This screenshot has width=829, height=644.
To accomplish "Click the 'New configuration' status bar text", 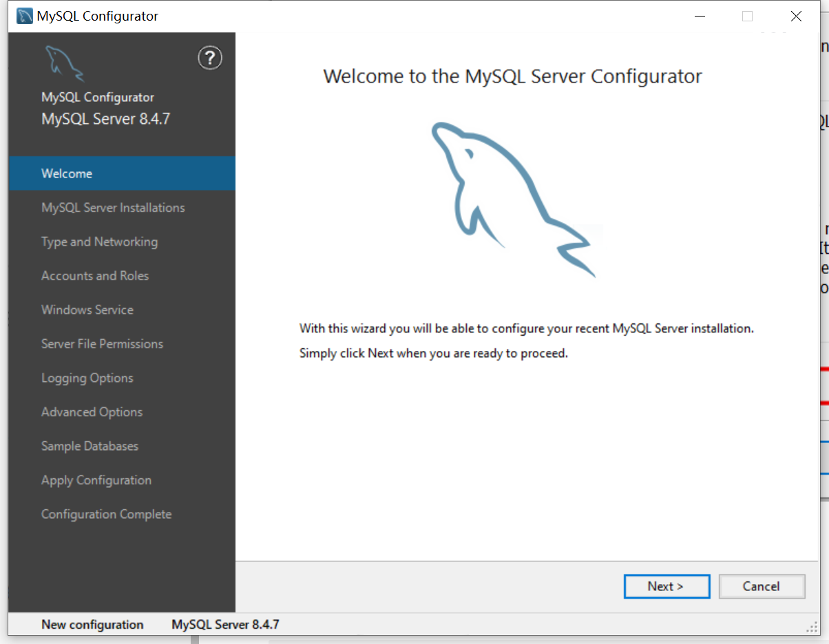I will 92,625.
